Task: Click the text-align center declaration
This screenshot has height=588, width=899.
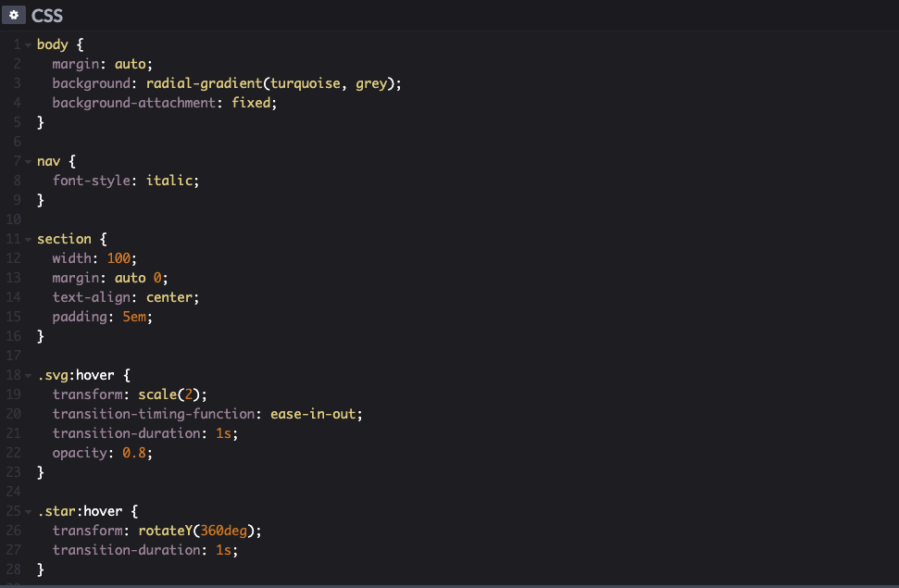Action: (125, 296)
